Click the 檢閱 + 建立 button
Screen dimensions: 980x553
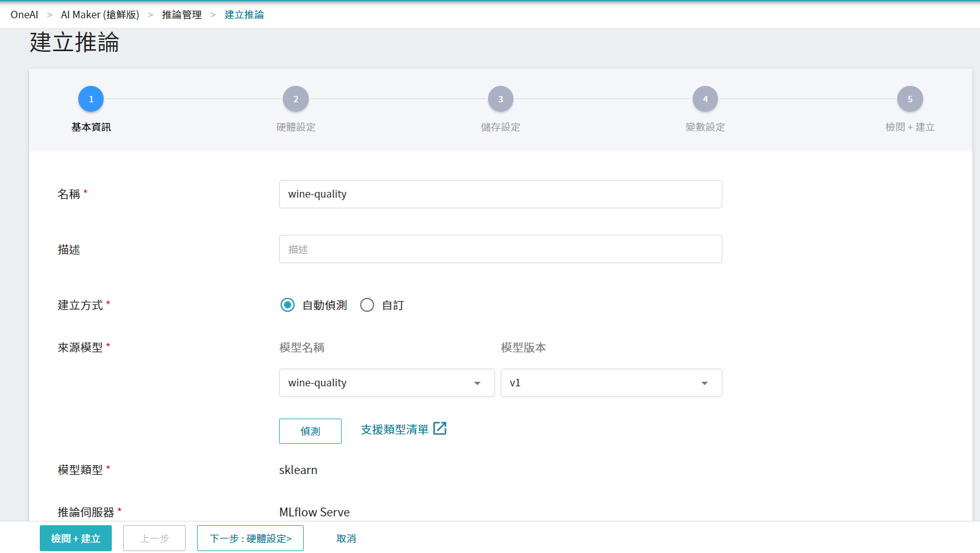click(x=76, y=538)
